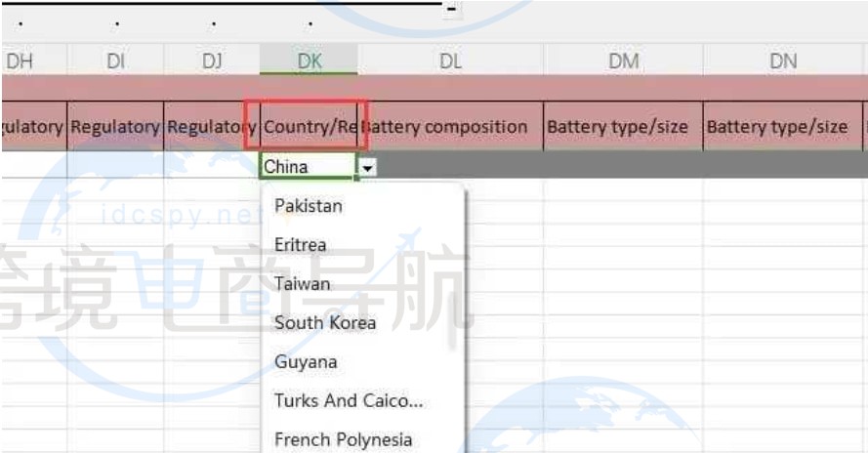Collapse the column group with the minus button

(451, 10)
